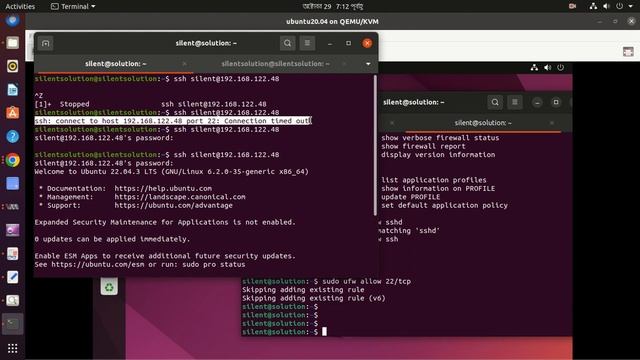Screen dimensions: 640x360
Task: Close the silent@solution tab in front terminal
Action: point(184,64)
